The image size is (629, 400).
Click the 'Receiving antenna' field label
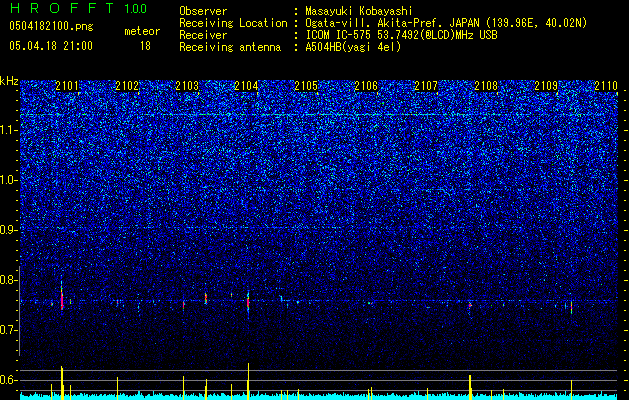click(x=230, y=47)
